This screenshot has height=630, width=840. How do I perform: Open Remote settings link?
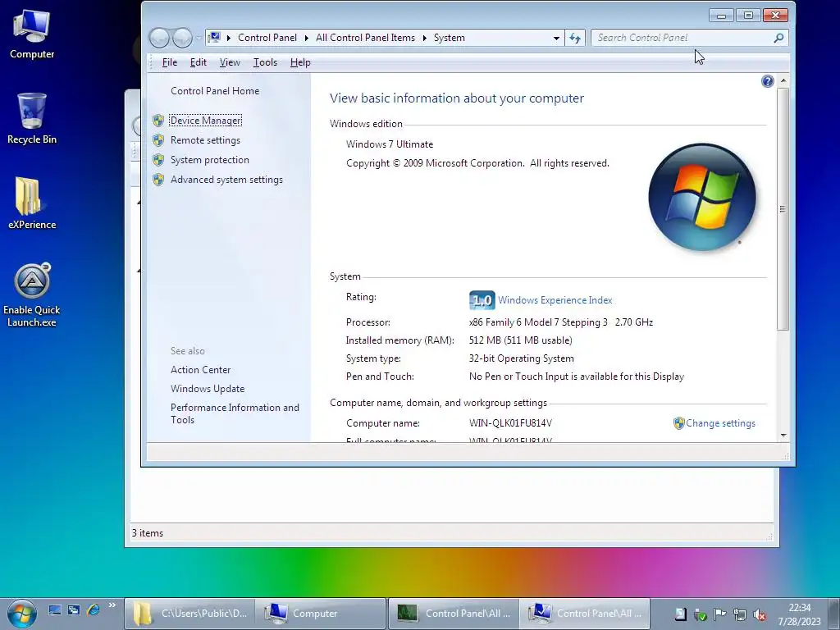click(205, 139)
